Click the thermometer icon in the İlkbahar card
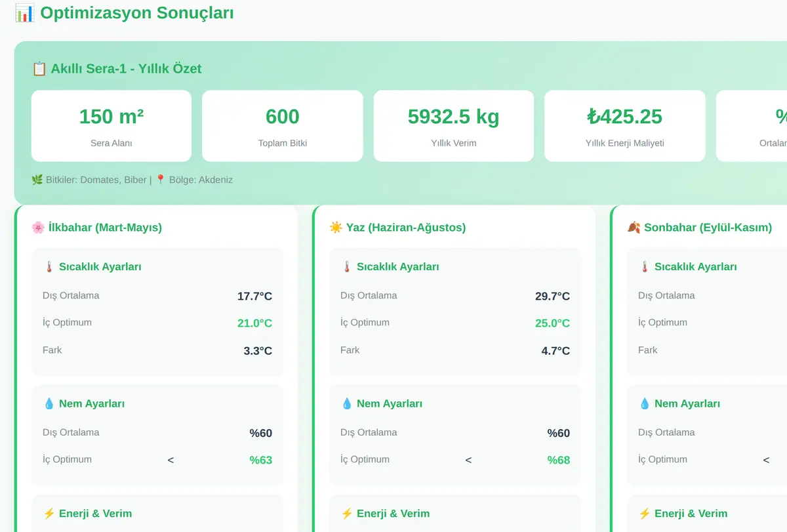This screenshot has height=532, width=787. point(49,267)
